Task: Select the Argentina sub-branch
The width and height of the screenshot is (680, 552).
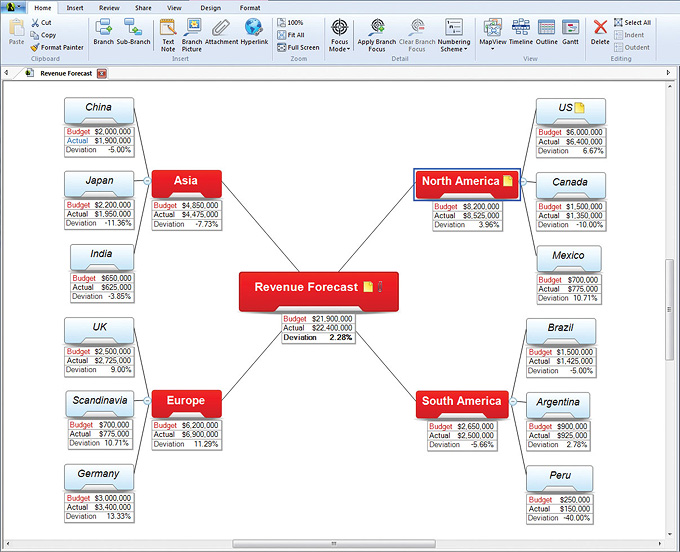Action: coord(558,406)
